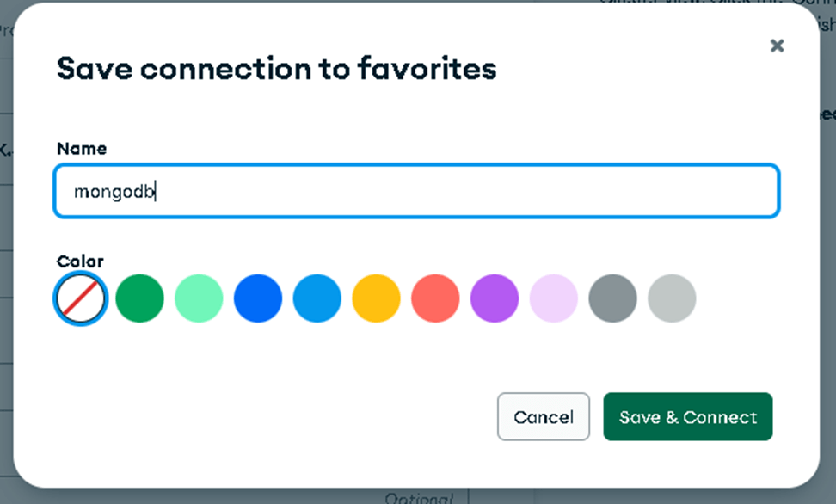The image size is (836, 504).
Task: Select the dark gray color swatch
Action: coord(612,298)
